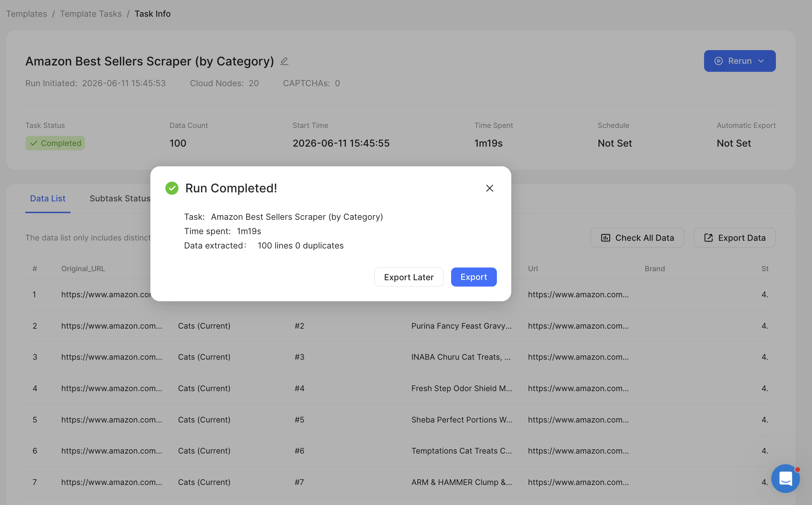Click Url cell in row 4
This screenshot has width=812, height=505.
coord(578,388)
